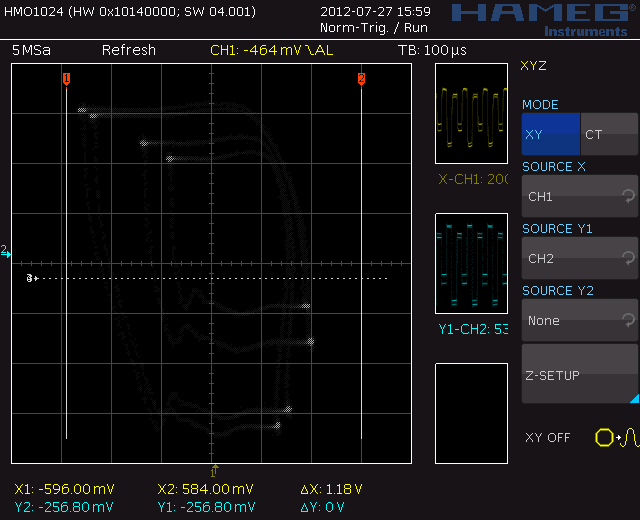Select the cyan channel 2 level marker

[x=5, y=251]
